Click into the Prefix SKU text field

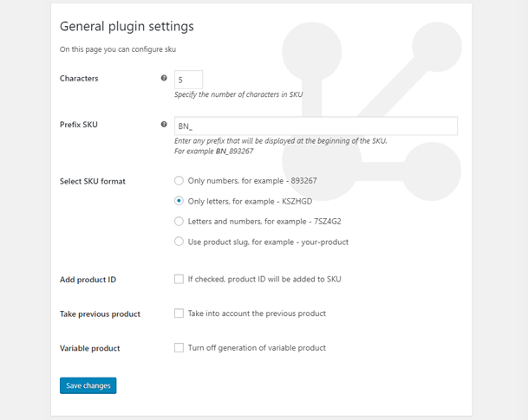316,126
